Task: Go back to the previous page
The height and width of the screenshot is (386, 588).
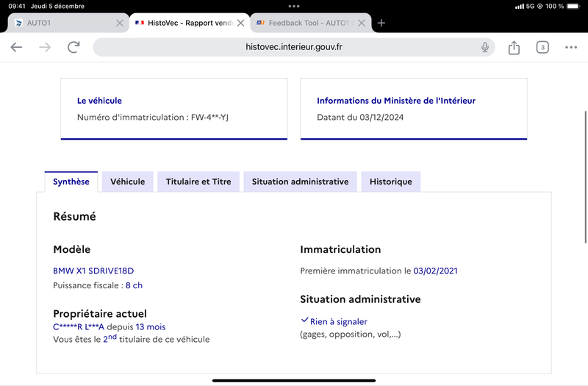Action: click(16, 47)
